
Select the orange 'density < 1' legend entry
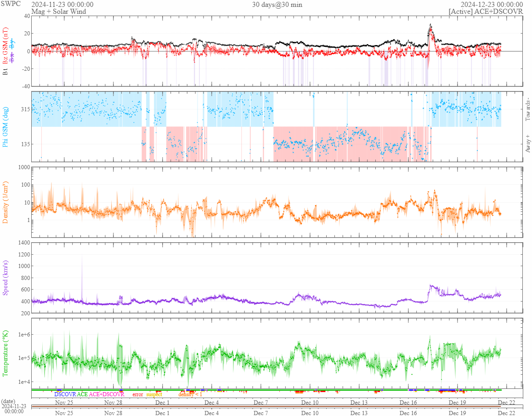click(190, 394)
